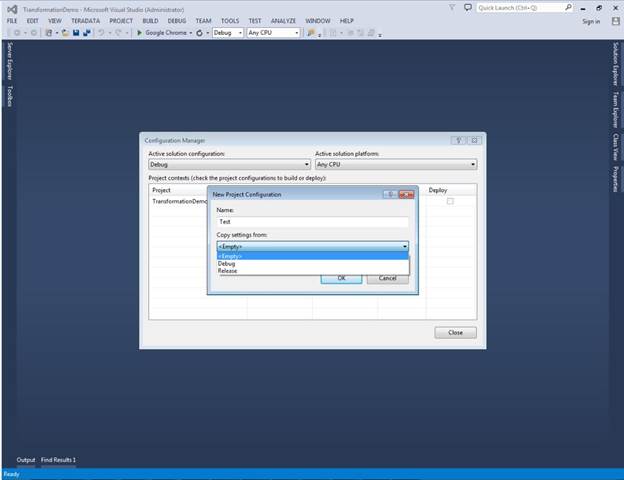Choose highlighted <Empty> list option
Image resolution: width=624 pixels, height=480 pixels.
[x=313, y=256]
